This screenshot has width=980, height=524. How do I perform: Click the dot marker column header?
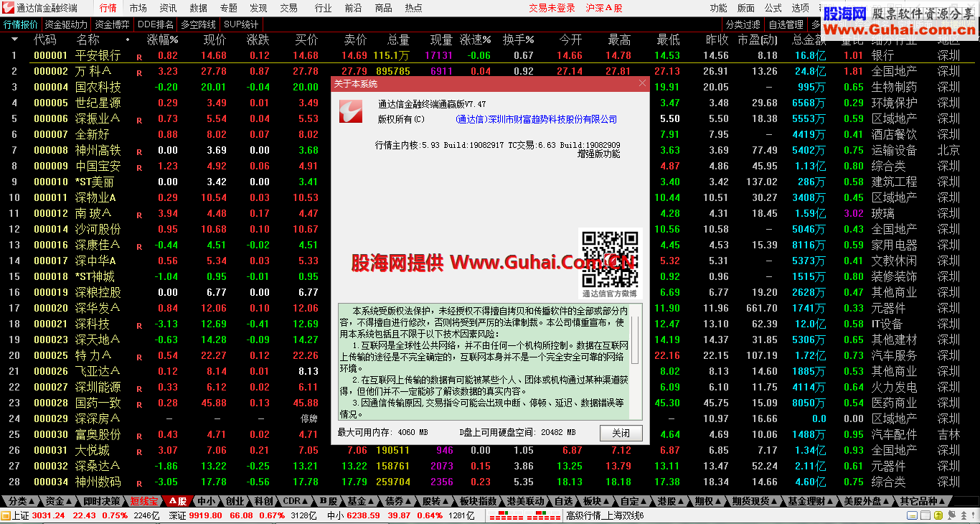click(x=128, y=40)
